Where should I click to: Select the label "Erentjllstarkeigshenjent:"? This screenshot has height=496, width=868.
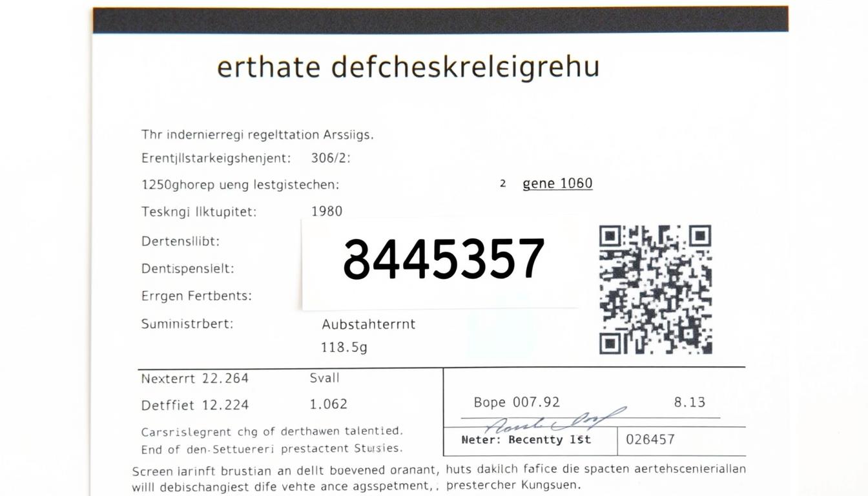216,158
